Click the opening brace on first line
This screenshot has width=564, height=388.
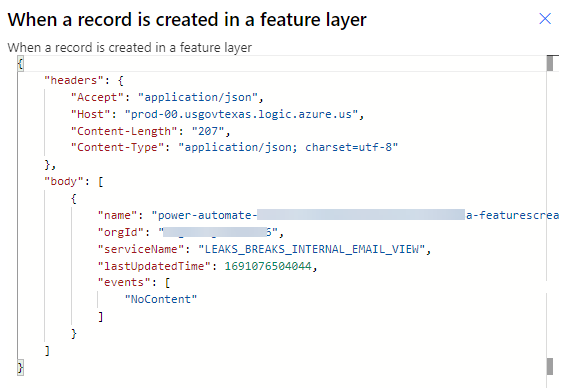(x=21, y=64)
